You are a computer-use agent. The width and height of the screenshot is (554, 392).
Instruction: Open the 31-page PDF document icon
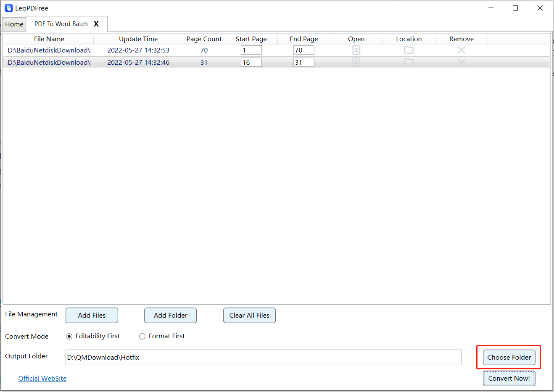(356, 62)
